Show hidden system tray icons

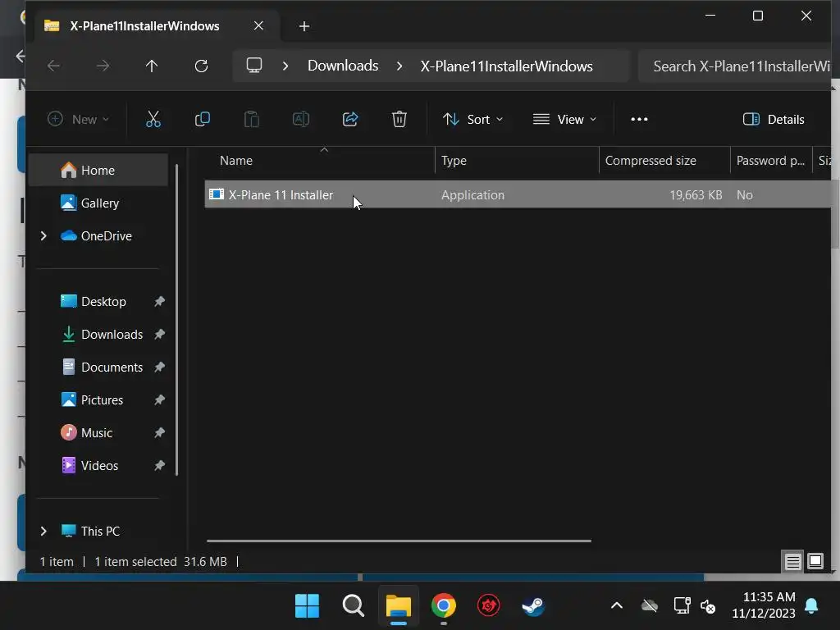[617, 606]
